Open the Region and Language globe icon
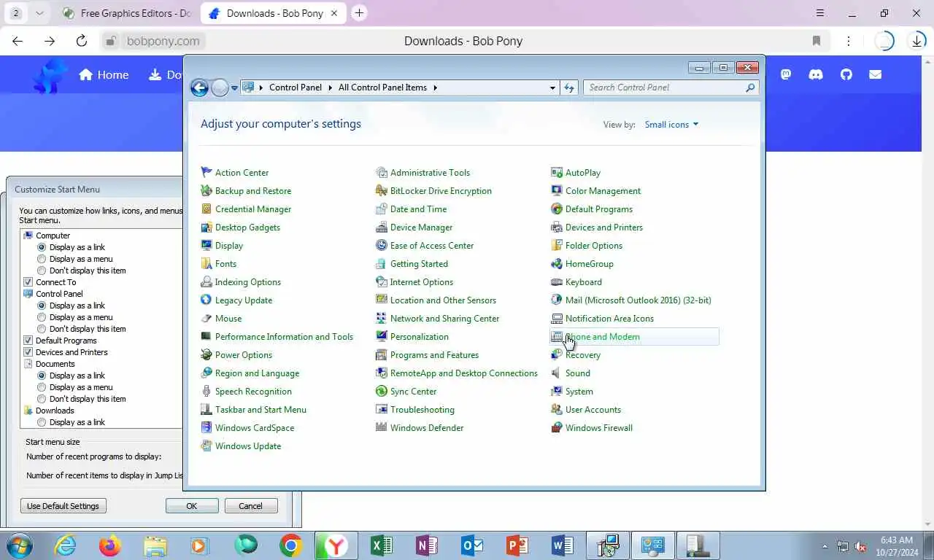Screen dimensions: 934x560 [207, 373]
